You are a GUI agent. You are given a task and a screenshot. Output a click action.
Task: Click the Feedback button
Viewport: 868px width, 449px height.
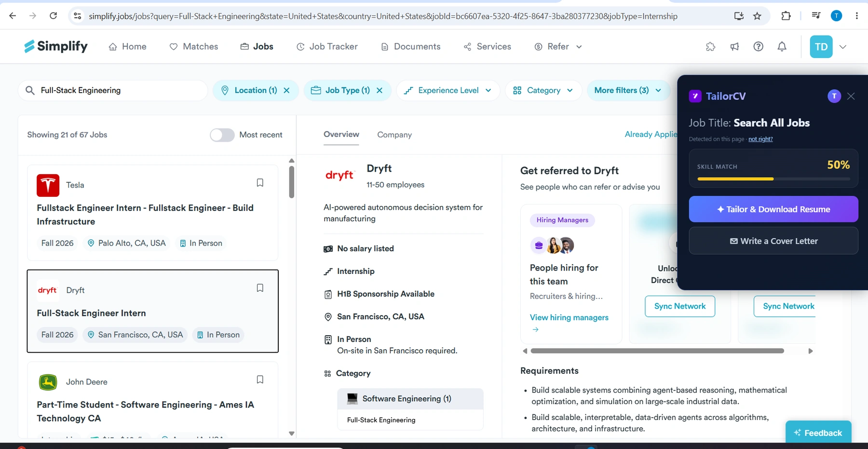point(818,433)
